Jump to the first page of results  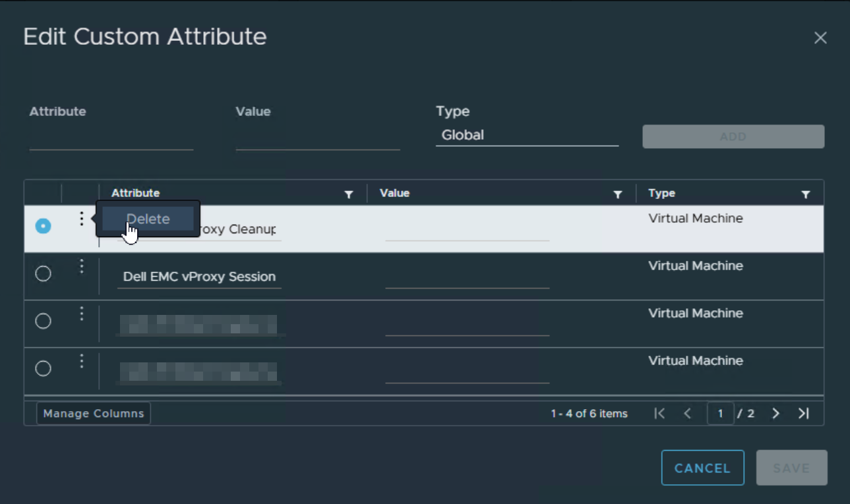(659, 413)
